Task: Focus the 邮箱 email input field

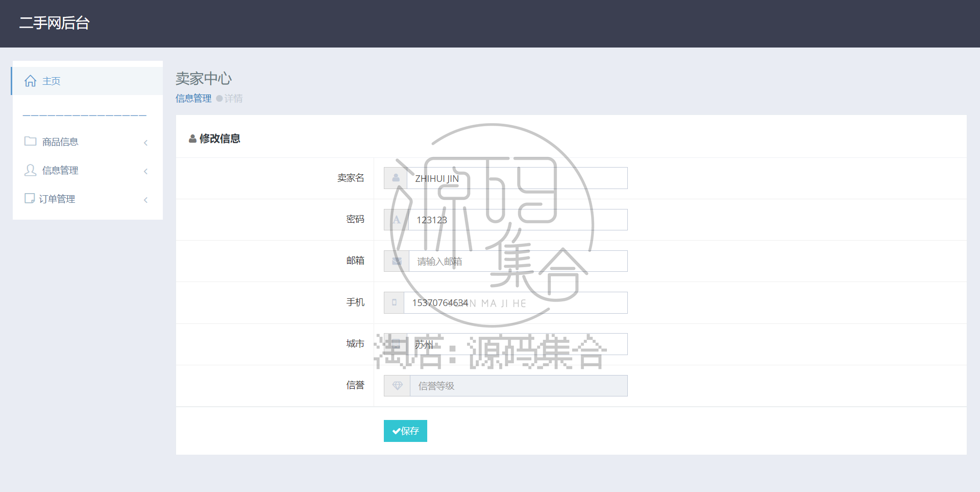Action: pyautogui.click(x=518, y=261)
